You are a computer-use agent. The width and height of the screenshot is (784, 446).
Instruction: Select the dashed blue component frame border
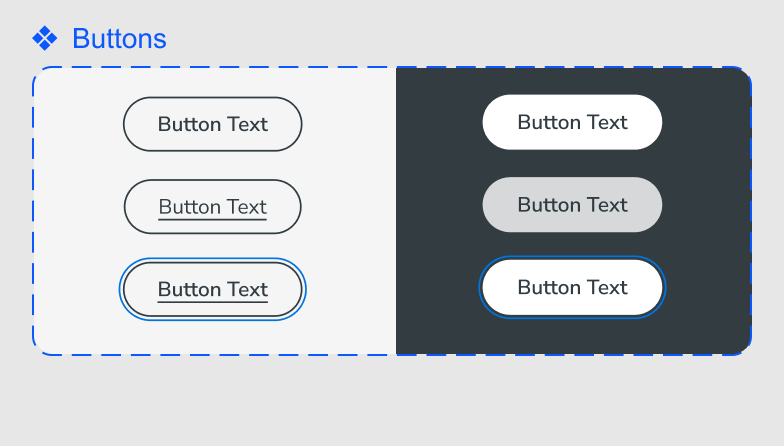pos(34,210)
